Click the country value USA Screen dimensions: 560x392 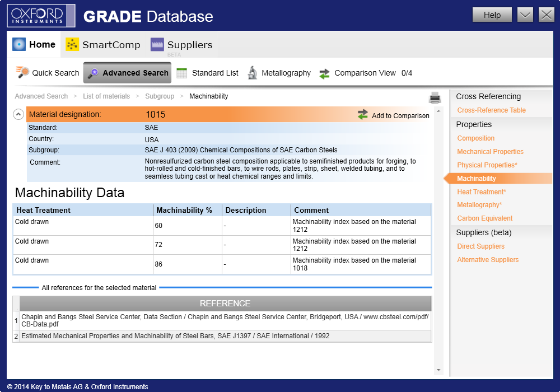pos(152,139)
